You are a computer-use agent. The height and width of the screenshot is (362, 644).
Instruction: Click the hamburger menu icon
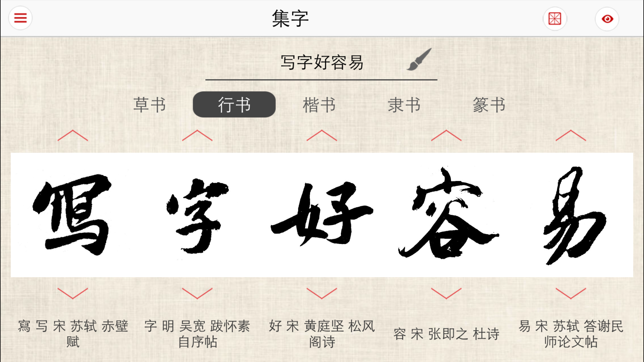pyautogui.click(x=20, y=18)
